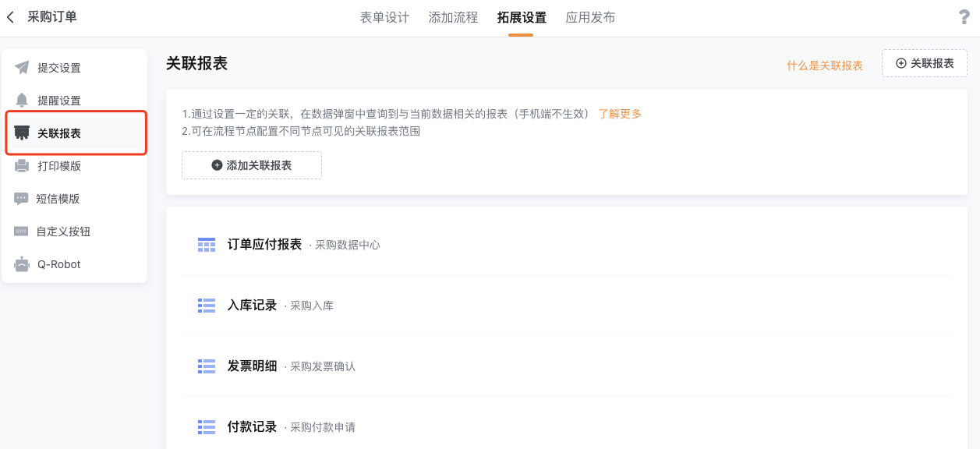Click the bell 提醒设置 icon
Image resolution: width=980 pixels, height=449 pixels.
click(x=22, y=101)
